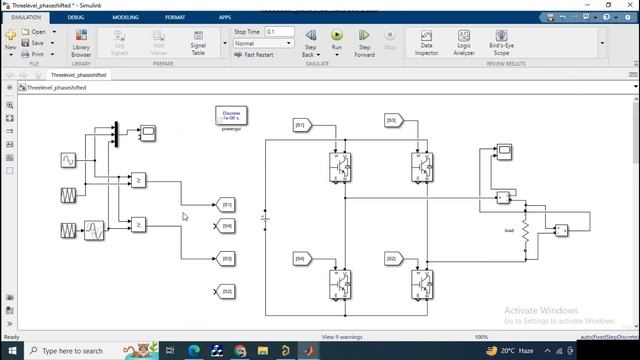Expand the Print dropdown arrow
640x360 pixels.
pos(53,54)
